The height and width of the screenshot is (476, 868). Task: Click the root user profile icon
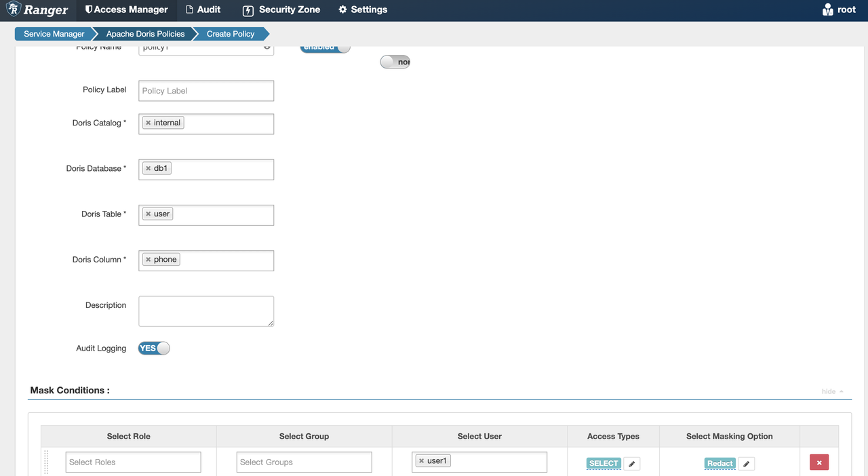[x=827, y=9]
